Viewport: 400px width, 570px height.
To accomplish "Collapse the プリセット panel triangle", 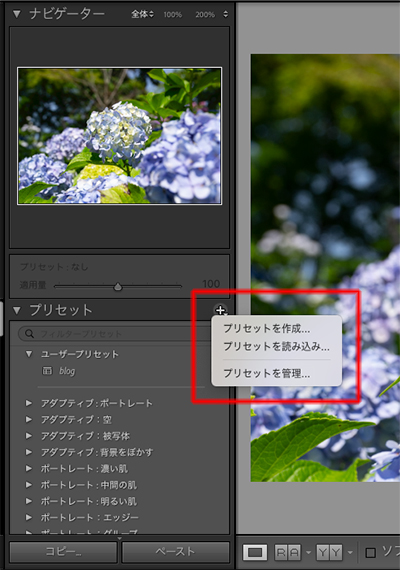I will point(16,310).
